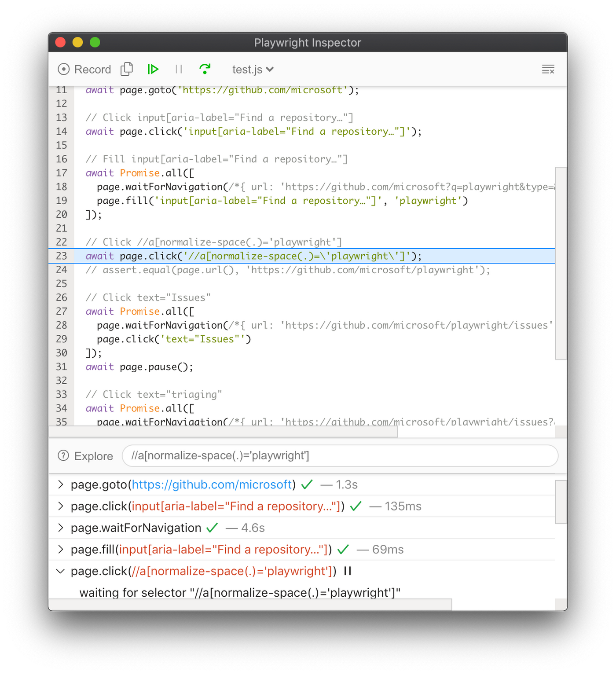Click green checkmark on page.waitForNavigation entry
This screenshot has width=616, height=675.
[212, 528]
